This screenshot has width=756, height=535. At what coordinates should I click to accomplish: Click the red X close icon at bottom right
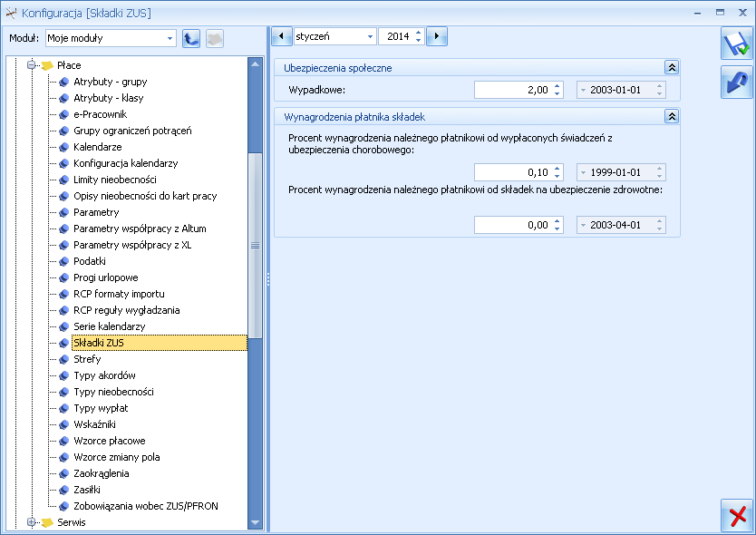(737, 516)
